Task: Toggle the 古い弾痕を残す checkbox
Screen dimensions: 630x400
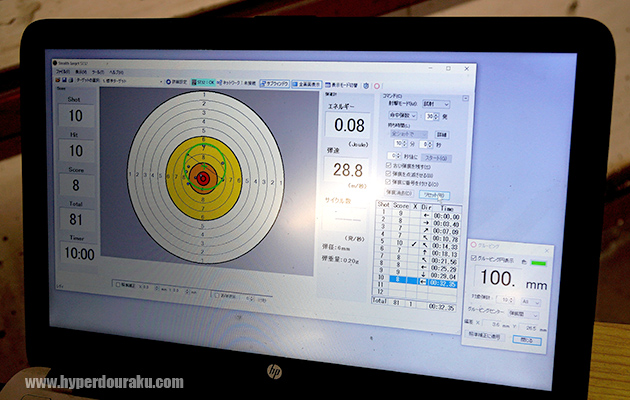Action: tap(389, 166)
